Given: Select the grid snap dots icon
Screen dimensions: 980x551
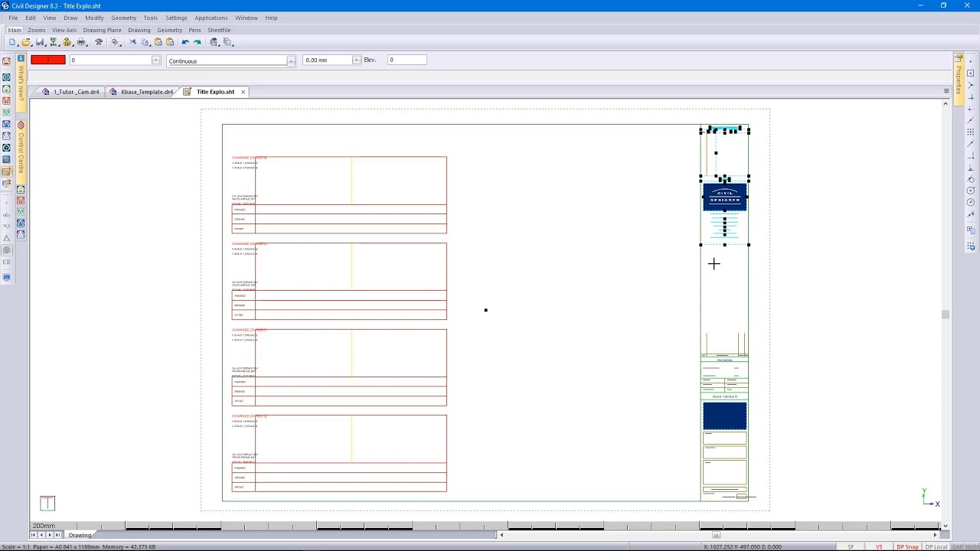Looking at the screenshot, I should 971,132.
